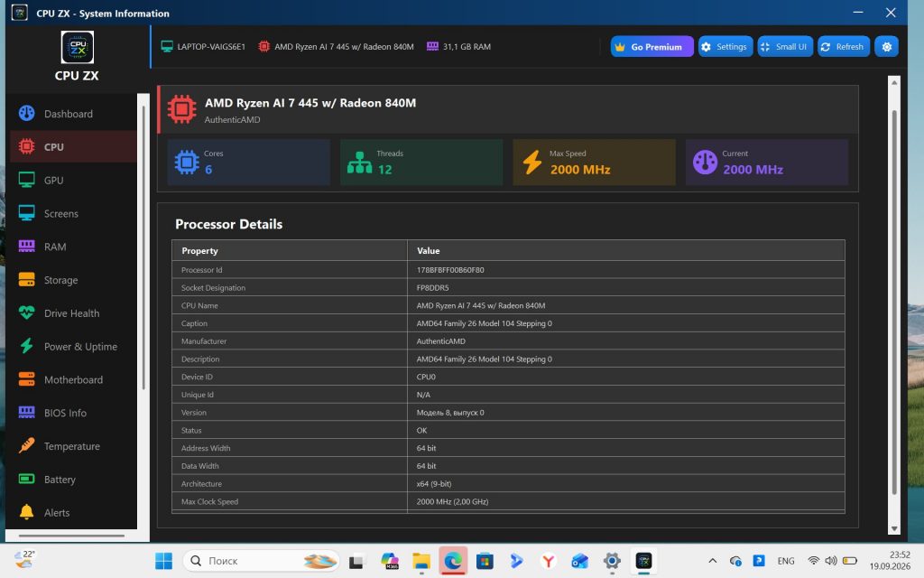Click the computer icon next to LAPTOP-VAIGS6E1

[x=167, y=47]
